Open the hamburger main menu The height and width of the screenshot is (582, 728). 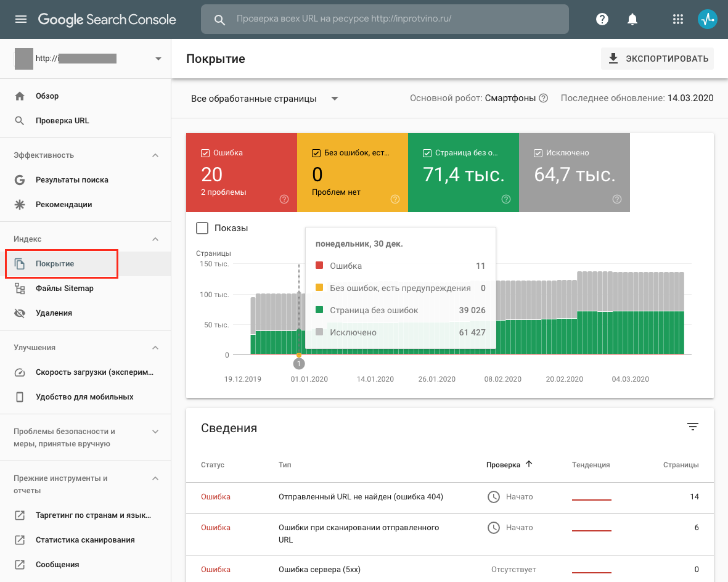pyautogui.click(x=21, y=19)
